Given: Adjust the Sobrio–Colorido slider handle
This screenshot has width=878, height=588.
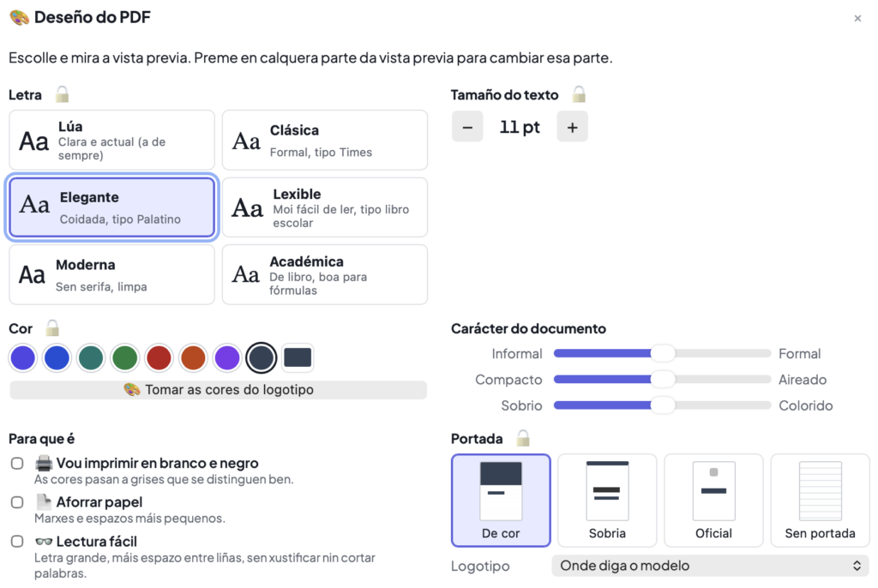Looking at the screenshot, I should tap(663, 405).
